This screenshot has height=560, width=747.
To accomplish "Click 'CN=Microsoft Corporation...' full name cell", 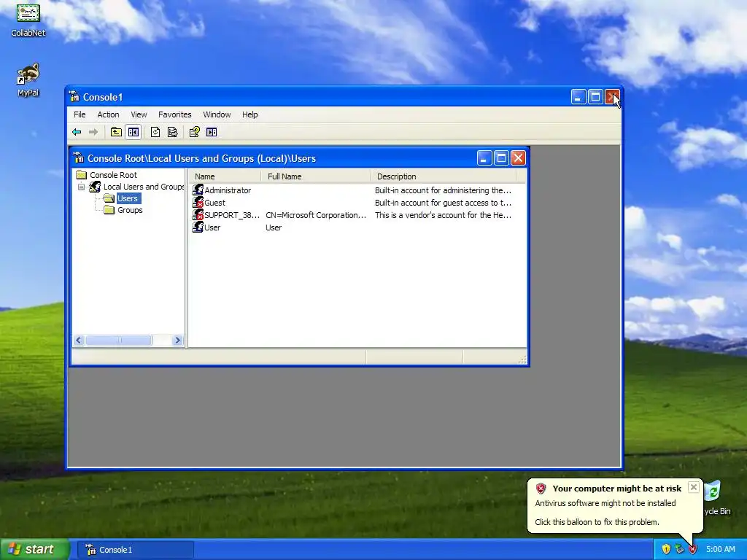I will 316,215.
